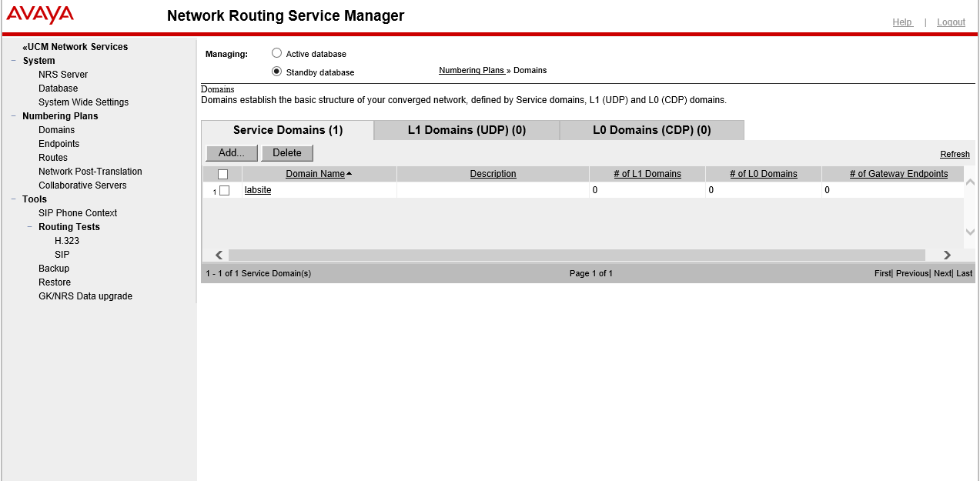Screen dimensions: 980x481
Task: Collapse the System tree section
Action: click(x=14, y=61)
